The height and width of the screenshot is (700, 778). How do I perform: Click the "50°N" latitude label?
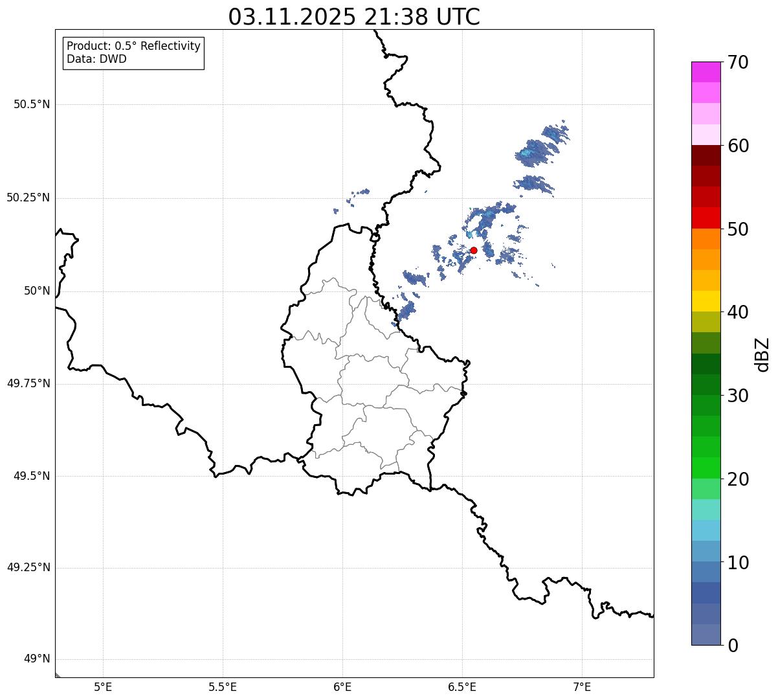(x=37, y=291)
